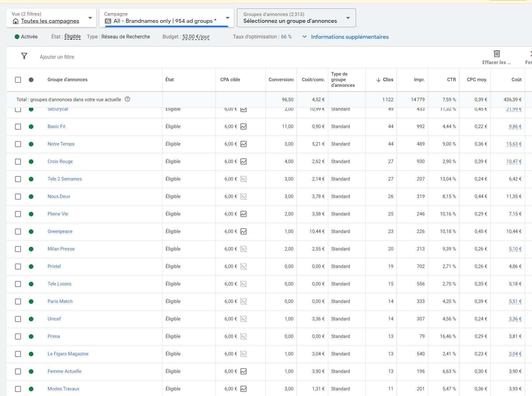532x396 pixels.
Task: Click the crossed chart icon in Prima row
Action: (x=243, y=336)
